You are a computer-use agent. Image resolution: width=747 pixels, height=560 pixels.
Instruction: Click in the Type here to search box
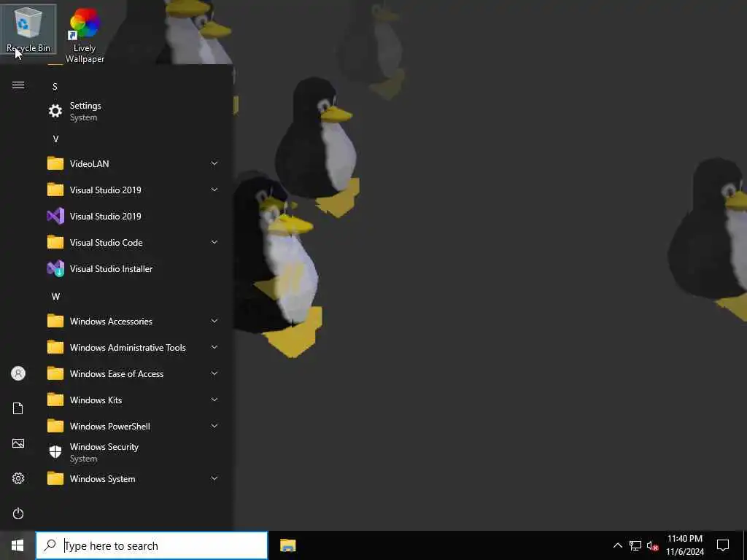[152, 545]
